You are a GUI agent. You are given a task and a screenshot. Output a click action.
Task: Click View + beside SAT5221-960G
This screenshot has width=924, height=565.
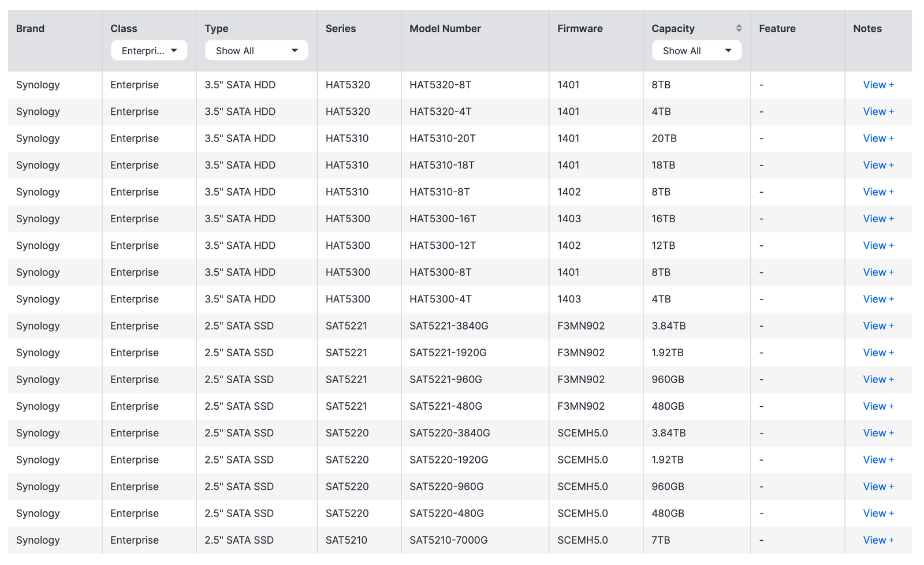click(878, 379)
